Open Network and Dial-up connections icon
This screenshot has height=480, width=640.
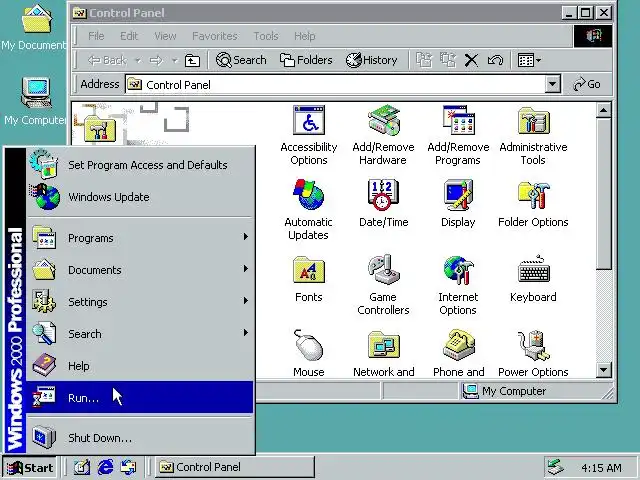[383, 353]
